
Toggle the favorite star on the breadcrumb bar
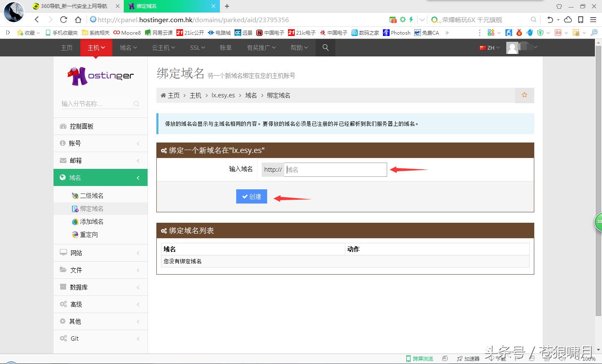[x=524, y=95]
